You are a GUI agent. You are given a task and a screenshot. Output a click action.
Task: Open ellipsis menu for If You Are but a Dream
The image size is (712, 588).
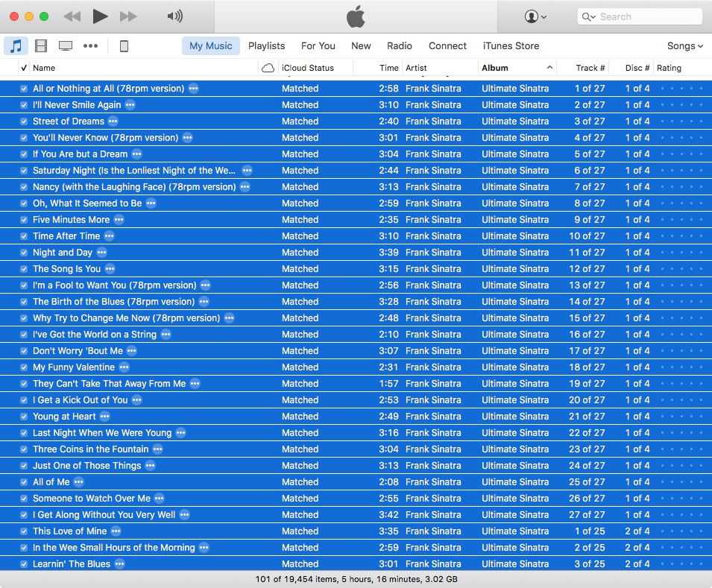136,154
